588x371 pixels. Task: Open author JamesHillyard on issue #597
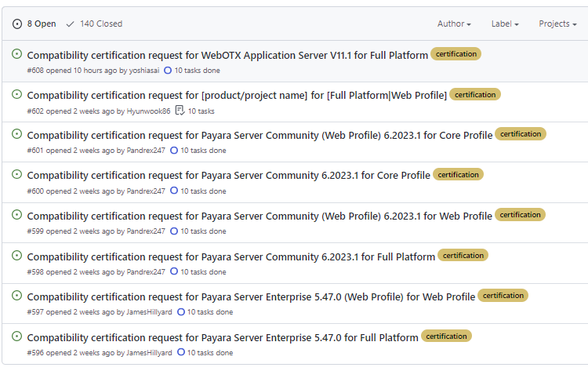pyautogui.click(x=149, y=312)
